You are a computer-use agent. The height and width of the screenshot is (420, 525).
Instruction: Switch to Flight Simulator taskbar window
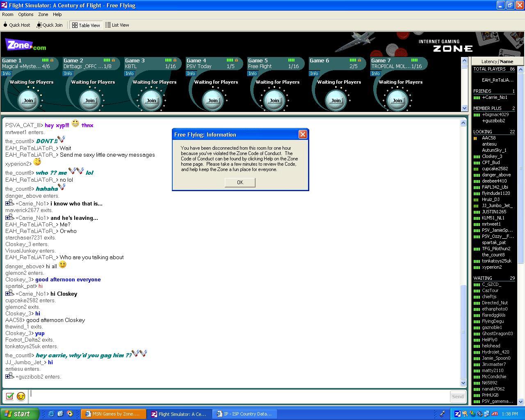coord(179,414)
